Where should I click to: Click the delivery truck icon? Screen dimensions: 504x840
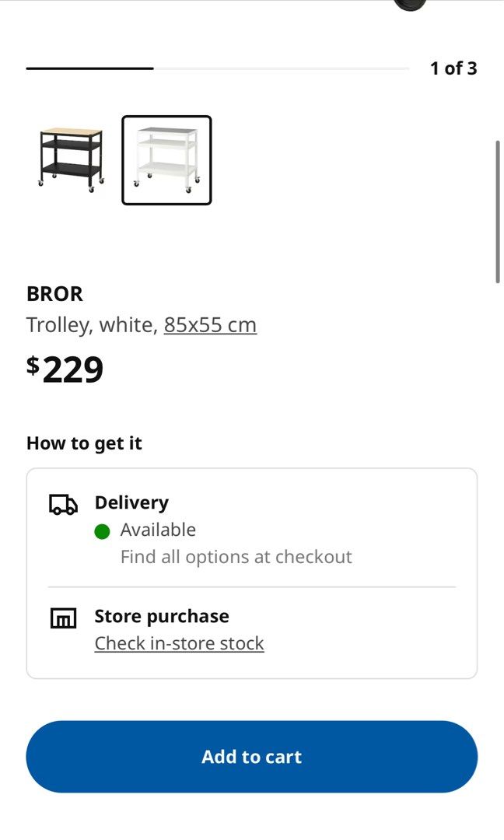click(x=63, y=504)
